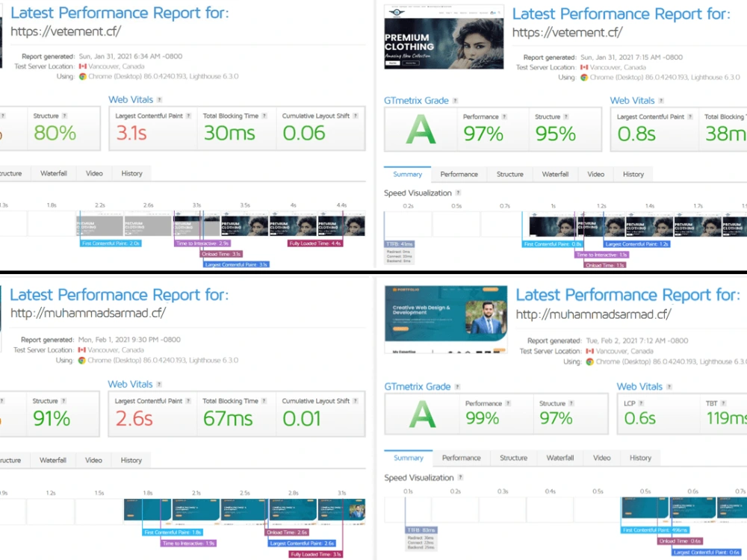Open https://vetement.cf/ link in 7:15 AM report
Viewport: 747px width, 560px height.
click(x=568, y=32)
